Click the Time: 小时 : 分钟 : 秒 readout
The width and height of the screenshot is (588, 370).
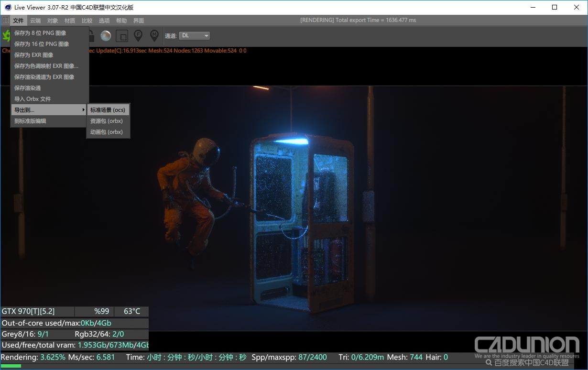(186, 357)
